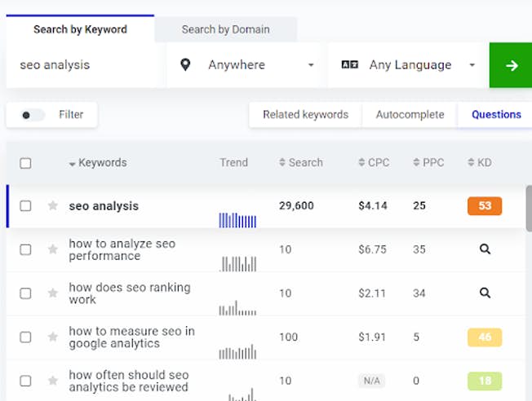Viewport: 532px width, 401px height.
Task: Click the language translate icon
Action: coord(350,64)
